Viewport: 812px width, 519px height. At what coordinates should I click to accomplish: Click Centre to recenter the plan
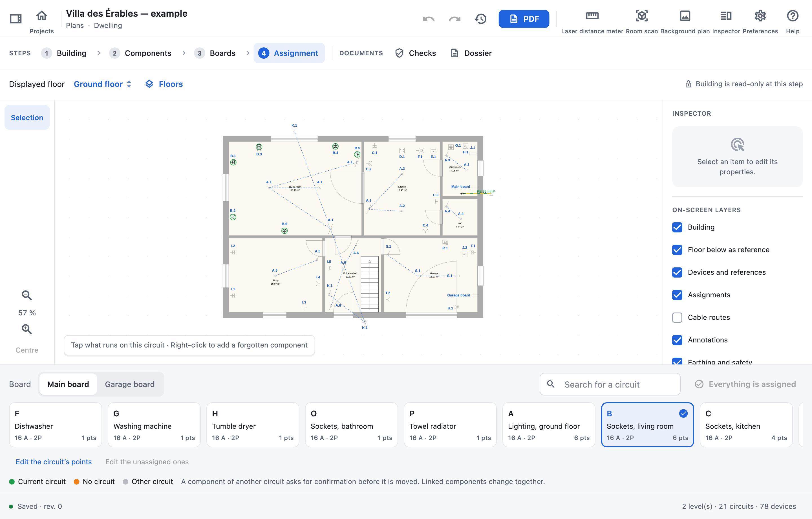(27, 350)
